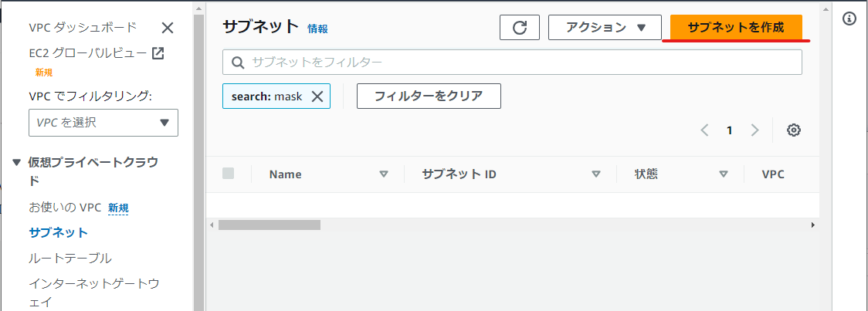Sort by the サブネット ID column arrow
Viewport: 868px width, 311px height.
(x=596, y=174)
